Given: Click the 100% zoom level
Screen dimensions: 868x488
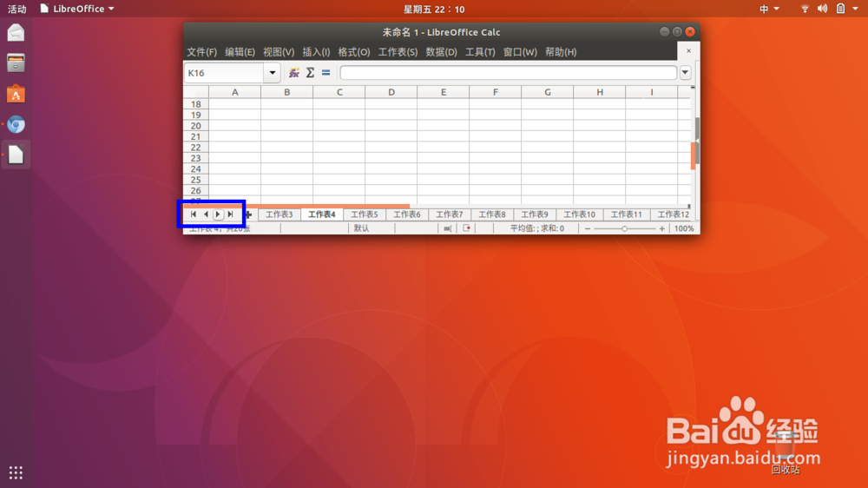Looking at the screenshot, I should point(684,228).
